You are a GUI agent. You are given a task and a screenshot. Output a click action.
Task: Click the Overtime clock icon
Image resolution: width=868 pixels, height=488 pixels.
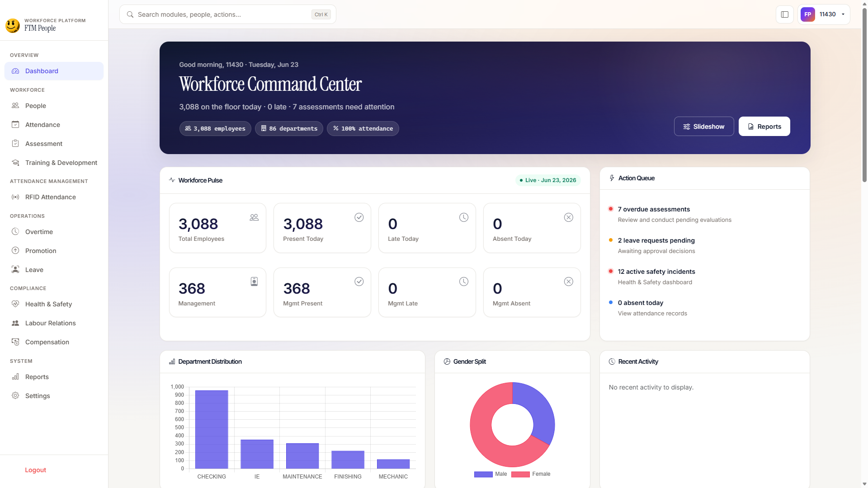coord(15,232)
